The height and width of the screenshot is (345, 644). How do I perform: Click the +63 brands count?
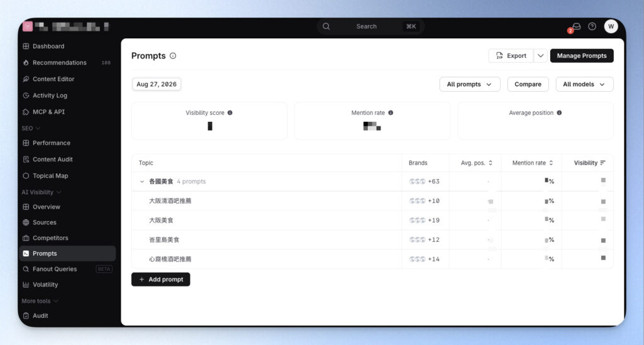(x=434, y=182)
